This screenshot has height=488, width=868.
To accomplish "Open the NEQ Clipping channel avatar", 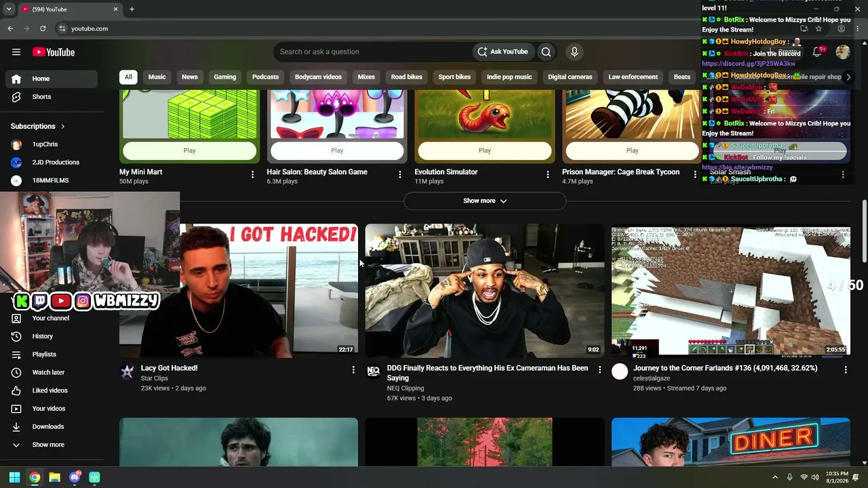I will 373,371.
